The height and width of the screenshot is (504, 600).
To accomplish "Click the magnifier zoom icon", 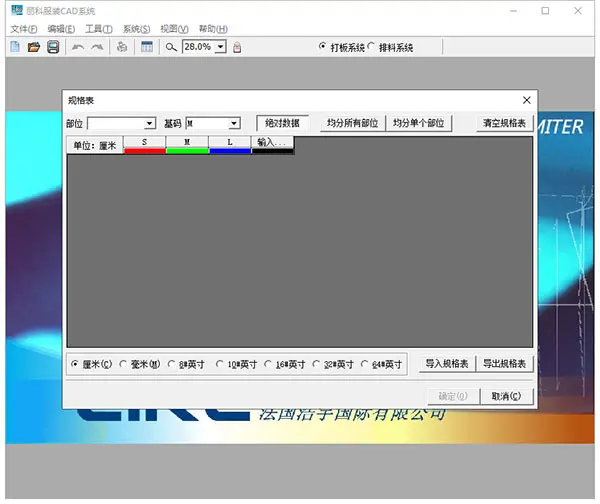I will tap(171, 47).
